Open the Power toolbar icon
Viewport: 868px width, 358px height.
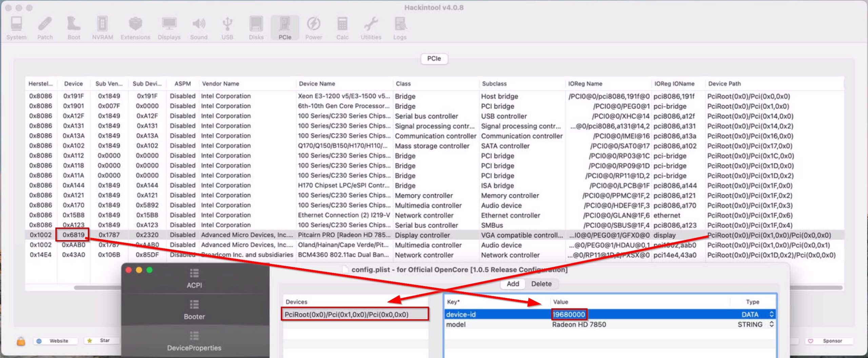pyautogui.click(x=313, y=28)
